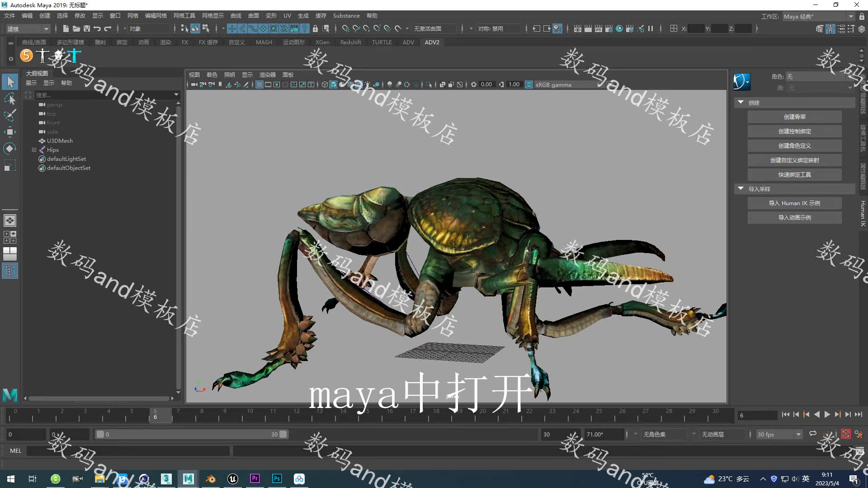This screenshot has width=868, height=488.
Task: Click the 创建角色定义 button
Action: tap(794, 145)
